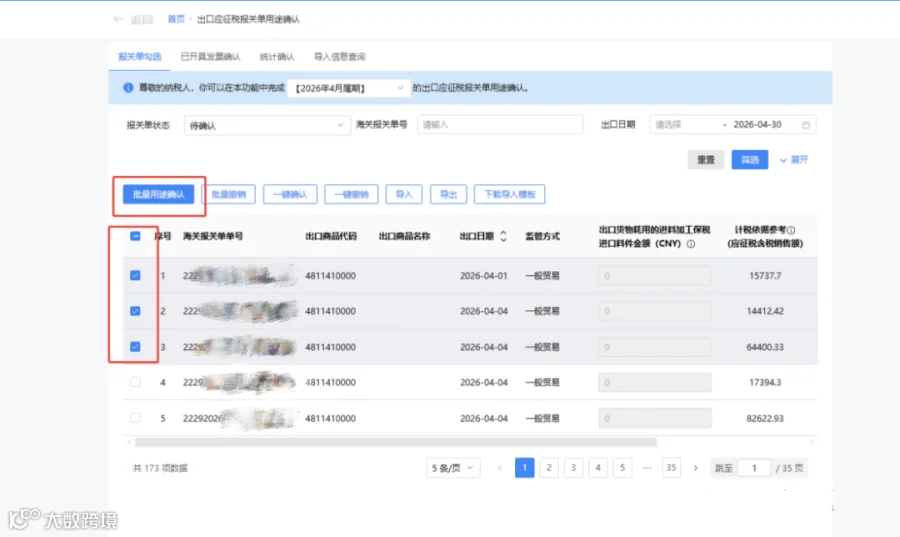Viewport: 900px width, 537px height.
Task: Click the 下载导入模板 button
Action: coord(510,194)
